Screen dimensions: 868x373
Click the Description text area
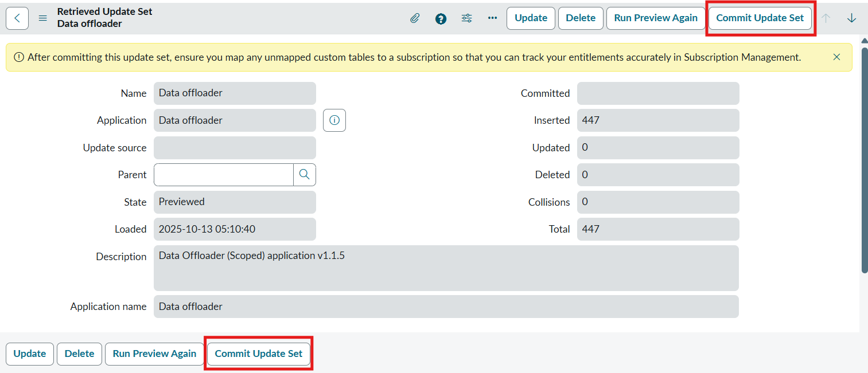tap(446, 268)
